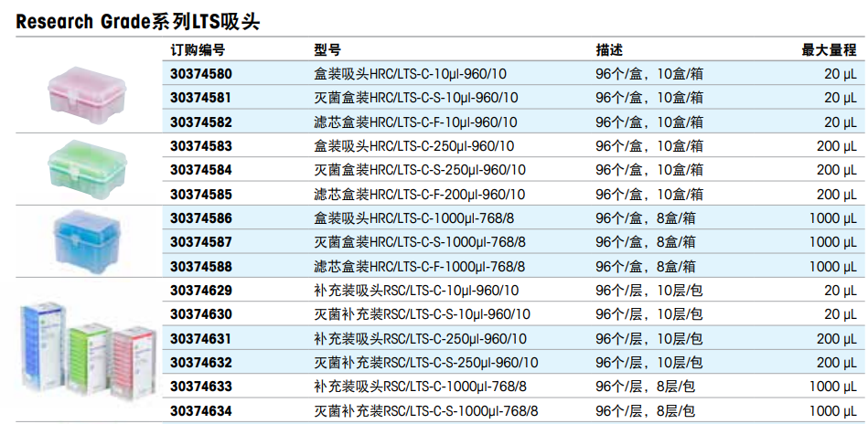Select order number 30374585
This screenshot has height=424, width=868.
click(201, 194)
